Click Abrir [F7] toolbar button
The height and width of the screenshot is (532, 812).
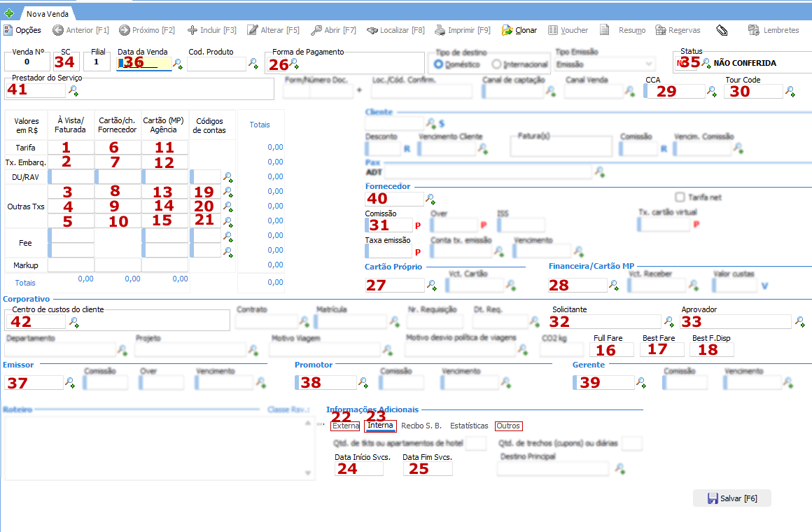[x=333, y=30]
